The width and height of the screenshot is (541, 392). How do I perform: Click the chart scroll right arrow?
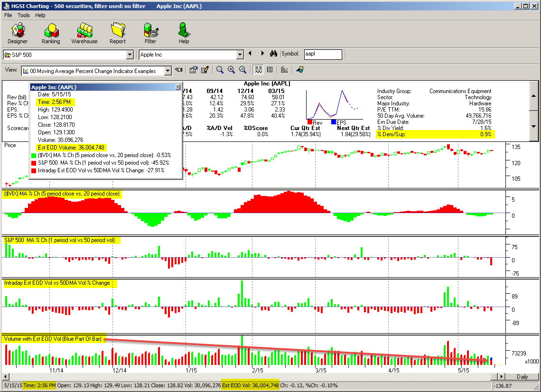pyautogui.click(x=502, y=376)
